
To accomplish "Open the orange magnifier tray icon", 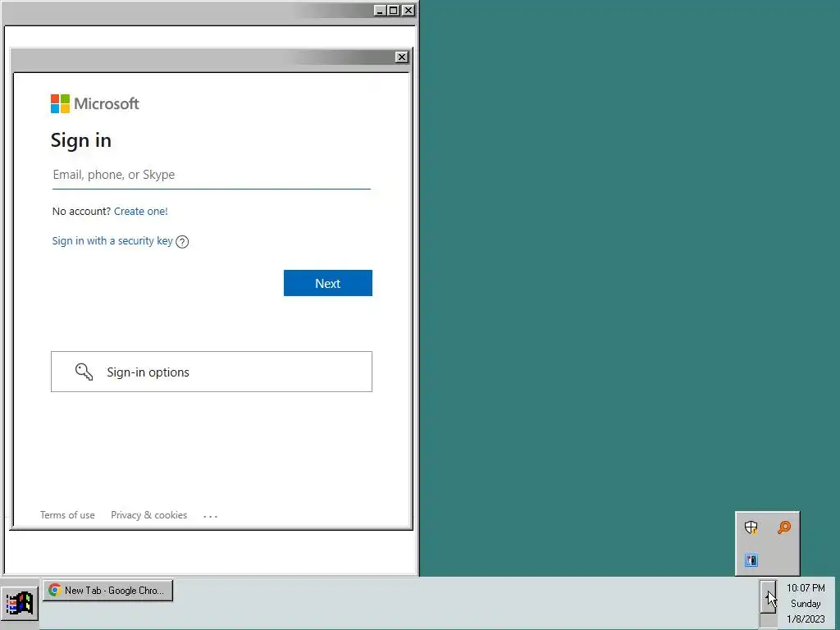I will 783,527.
